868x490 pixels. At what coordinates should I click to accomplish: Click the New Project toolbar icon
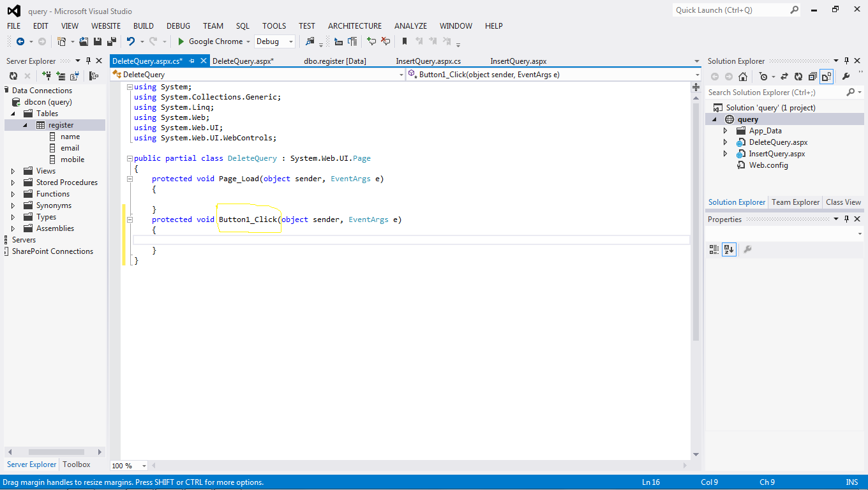coord(61,41)
